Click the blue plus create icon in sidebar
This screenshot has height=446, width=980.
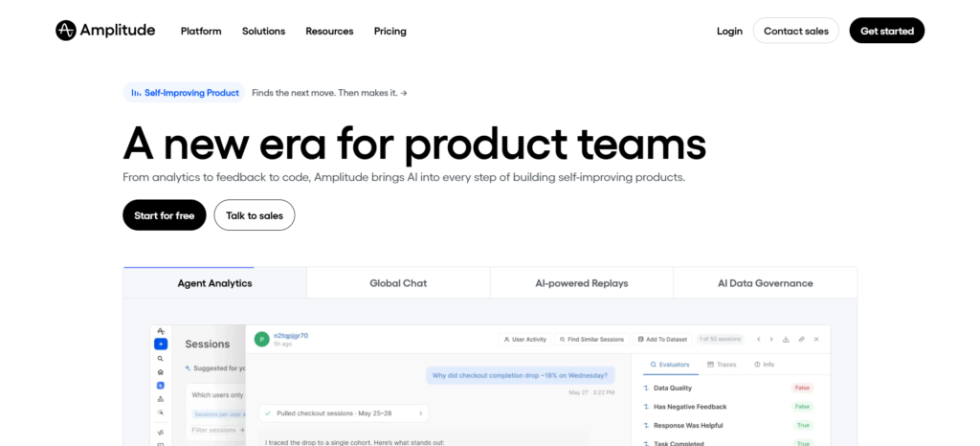click(x=161, y=345)
